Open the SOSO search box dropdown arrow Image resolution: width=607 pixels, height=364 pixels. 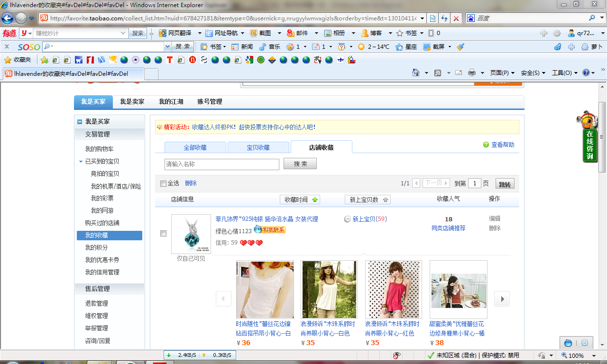(167, 47)
